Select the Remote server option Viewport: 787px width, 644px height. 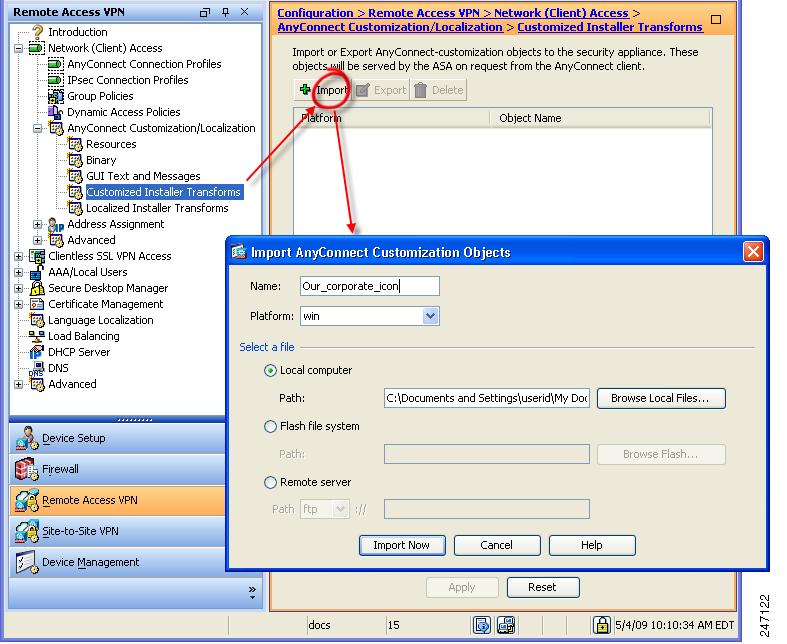click(x=270, y=483)
